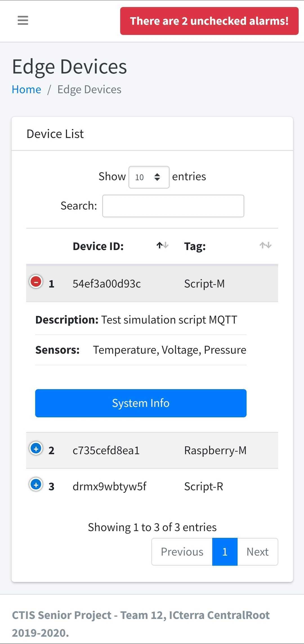Expand device 2 row with blue plus icon
This screenshot has width=304, height=644.
[x=36, y=448]
